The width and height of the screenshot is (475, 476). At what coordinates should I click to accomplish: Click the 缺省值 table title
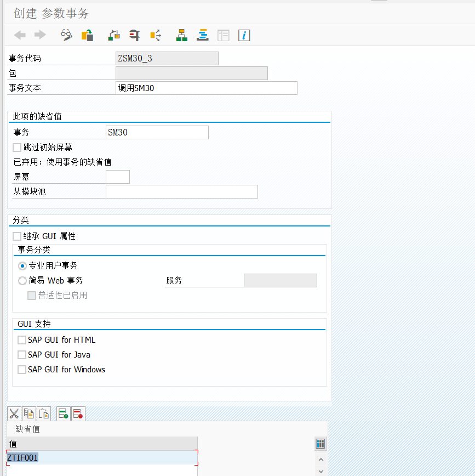pos(27,429)
